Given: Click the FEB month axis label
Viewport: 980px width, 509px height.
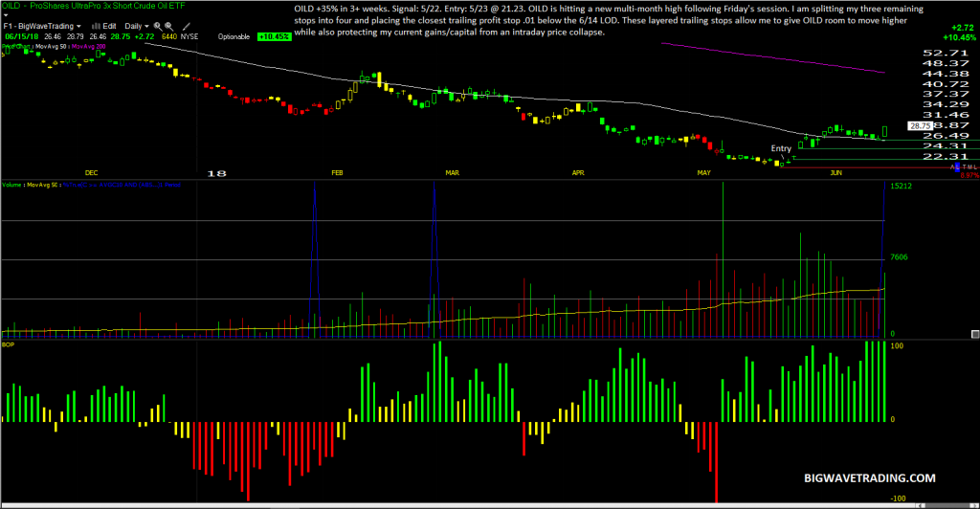Looking at the screenshot, I should click(337, 173).
